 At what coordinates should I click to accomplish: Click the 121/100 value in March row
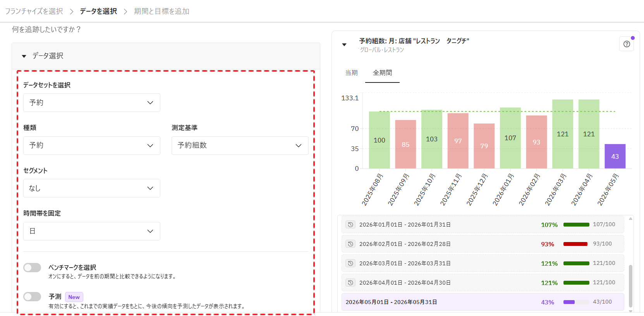coord(604,263)
